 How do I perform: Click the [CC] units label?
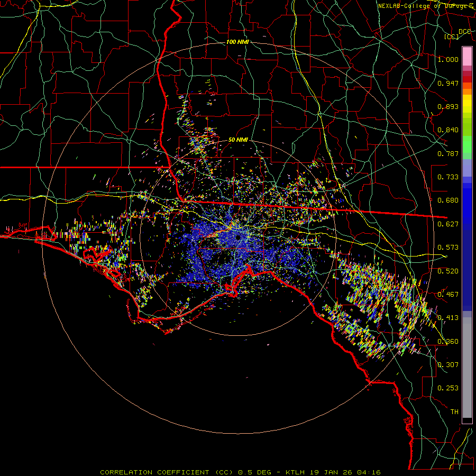pos(452,36)
